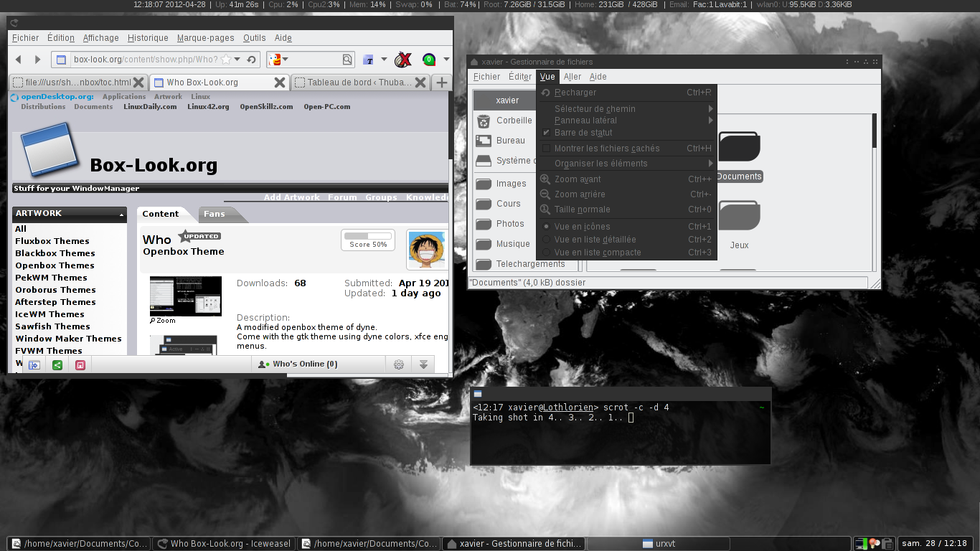Open Marque-pages menu in Iceweasel
Screen dimensions: 980x551
pyautogui.click(x=206, y=38)
